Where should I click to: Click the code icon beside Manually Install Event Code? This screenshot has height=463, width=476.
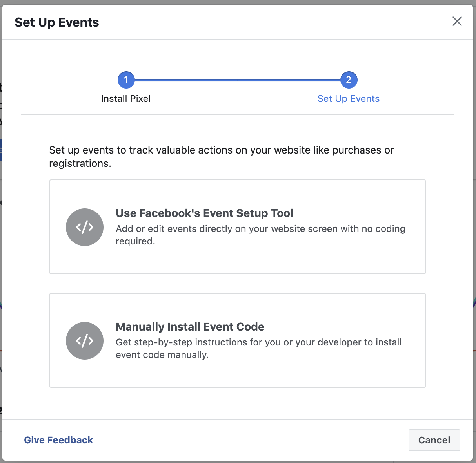pos(85,341)
